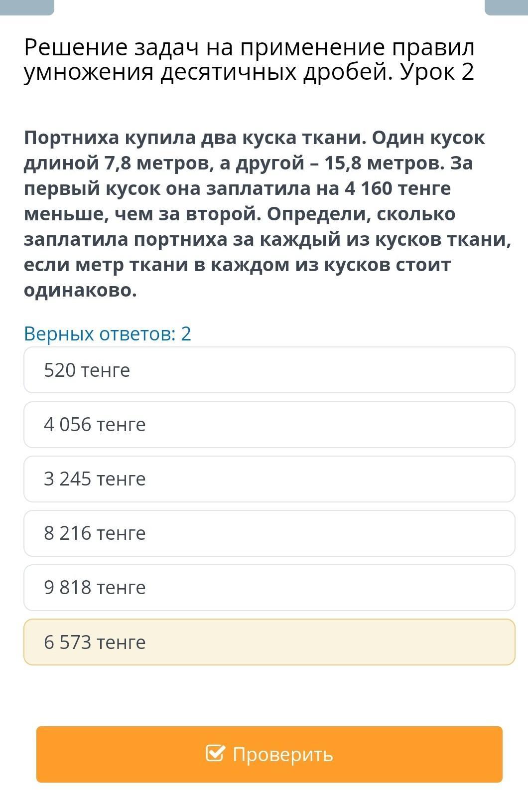This screenshot has height=812, width=528.
Task: Click the problem text about Портниха
Action: click(x=268, y=214)
